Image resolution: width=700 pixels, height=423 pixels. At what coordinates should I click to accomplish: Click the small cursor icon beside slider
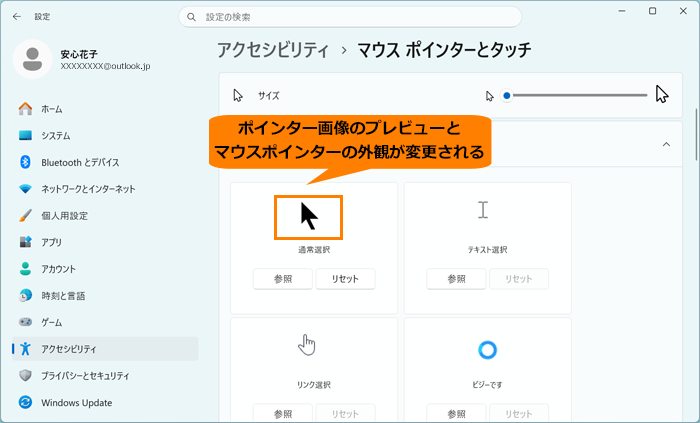[490, 96]
